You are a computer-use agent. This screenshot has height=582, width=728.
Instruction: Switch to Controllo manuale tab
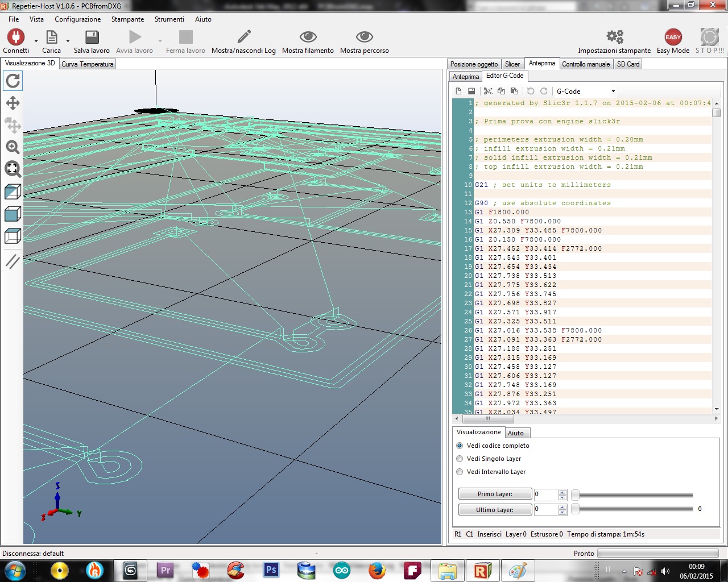(586, 64)
